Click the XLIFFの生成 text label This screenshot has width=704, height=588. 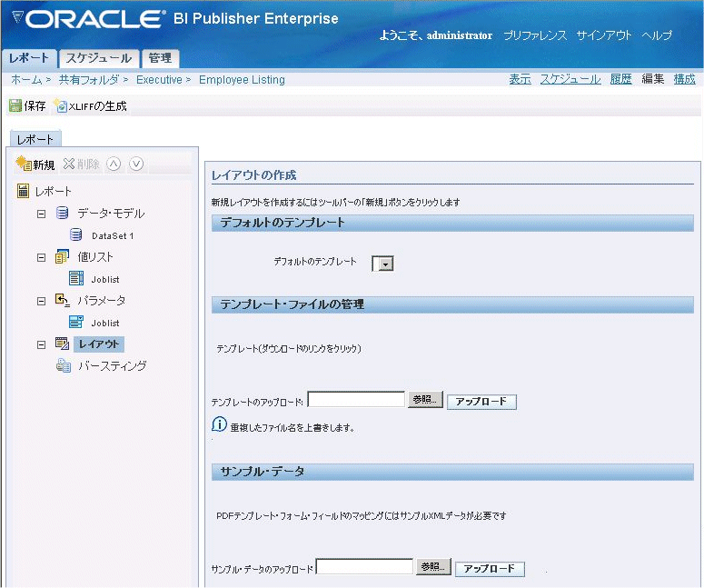pyautogui.click(x=98, y=106)
